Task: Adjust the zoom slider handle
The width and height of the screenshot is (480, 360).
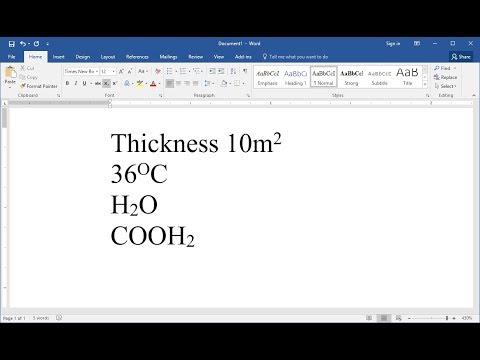Action: 447,318
